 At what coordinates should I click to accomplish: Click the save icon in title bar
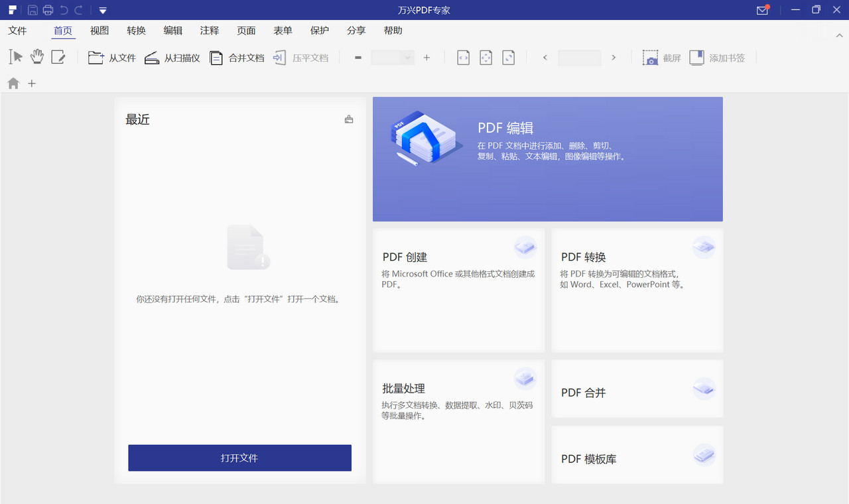click(33, 10)
